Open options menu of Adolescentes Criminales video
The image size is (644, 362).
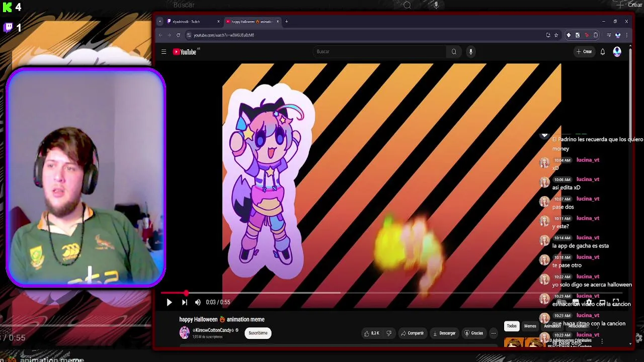[602, 341]
